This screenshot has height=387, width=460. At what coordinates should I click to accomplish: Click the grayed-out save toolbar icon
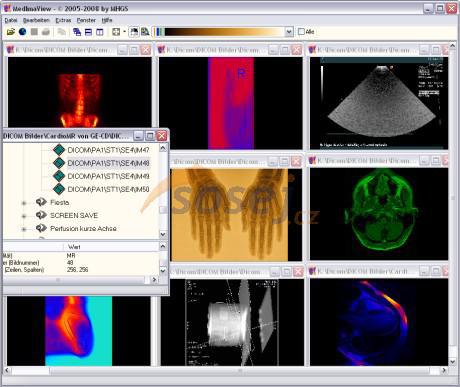[x=34, y=32]
